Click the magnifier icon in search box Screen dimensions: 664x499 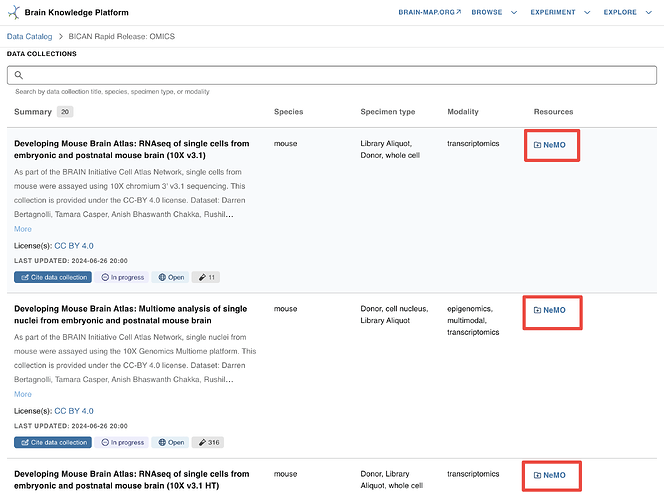point(19,75)
